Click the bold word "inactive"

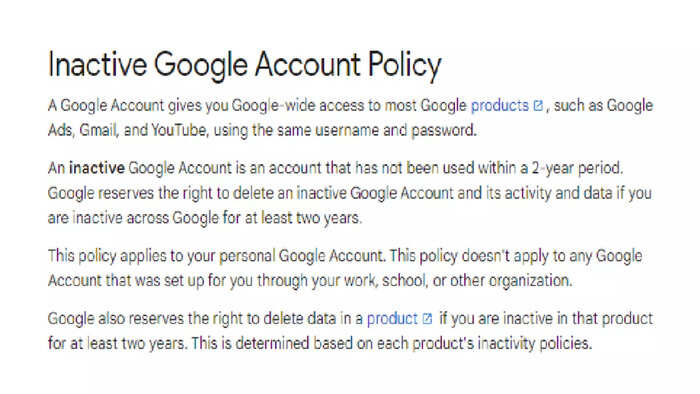96,168
